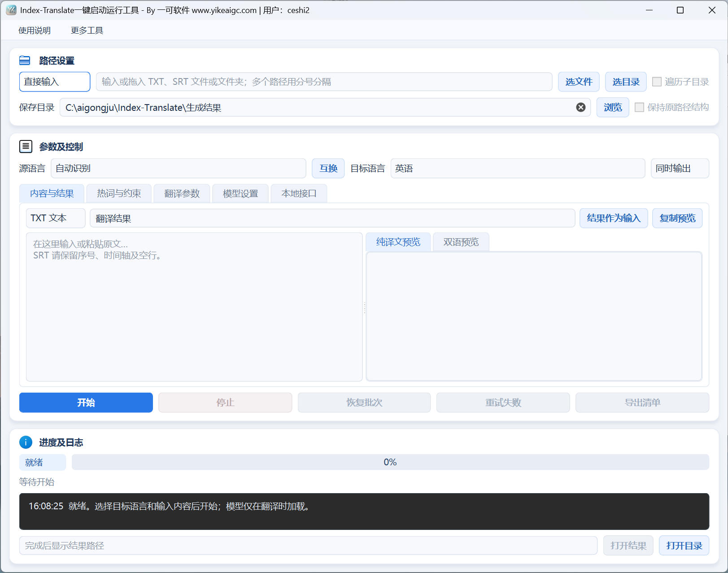728x573 pixels.
Task: Click the 打开目录 button
Action: coord(684,546)
